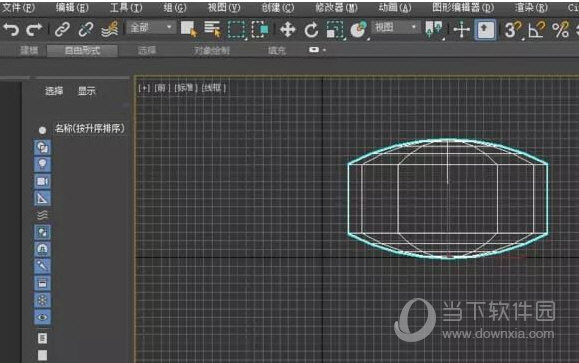Open the 修改器(M) menu
Image resolution: width=579 pixels, height=363 pixels.
pyautogui.click(x=336, y=7)
